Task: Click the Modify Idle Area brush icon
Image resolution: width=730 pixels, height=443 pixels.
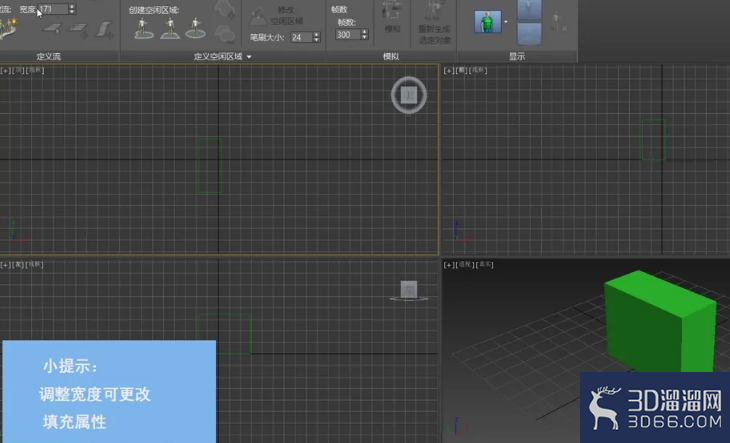Action: (x=258, y=17)
